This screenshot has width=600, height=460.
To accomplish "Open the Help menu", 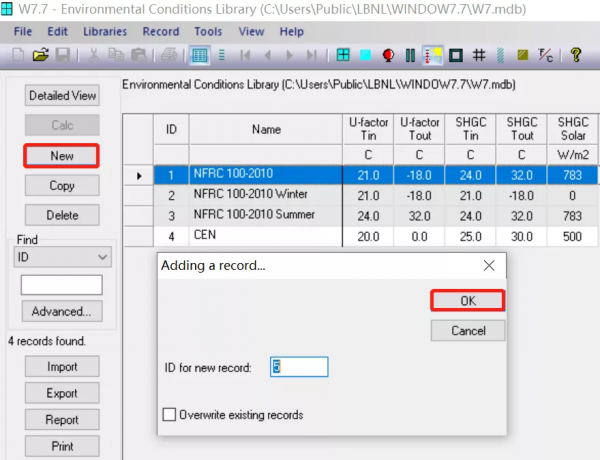I will pos(292,31).
